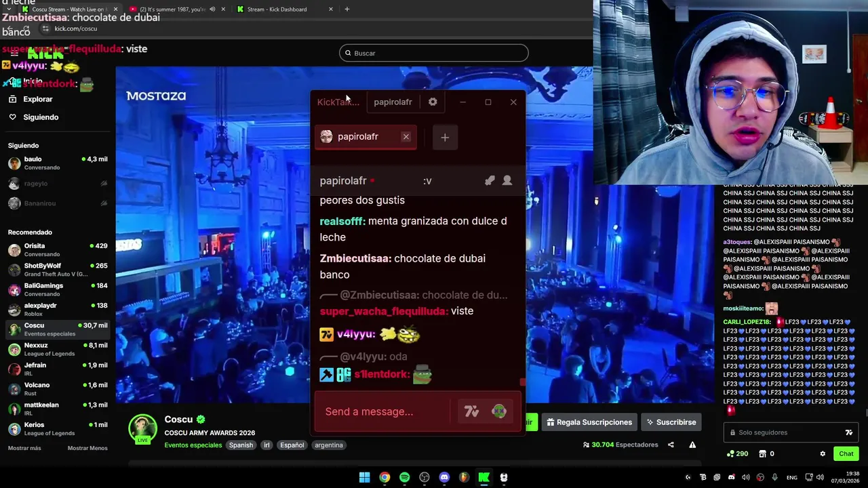
Task: Open BaliGamings recommended channel
Action: point(58,289)
